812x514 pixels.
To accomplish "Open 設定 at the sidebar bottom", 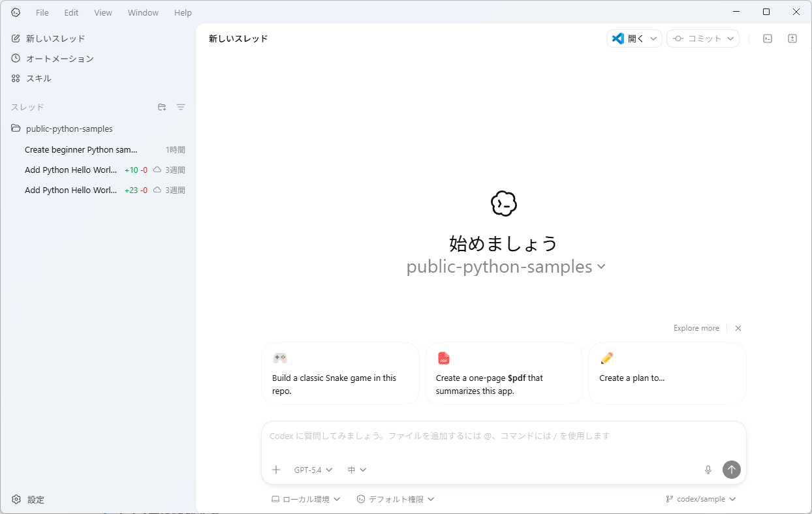I will coord(35,500).
